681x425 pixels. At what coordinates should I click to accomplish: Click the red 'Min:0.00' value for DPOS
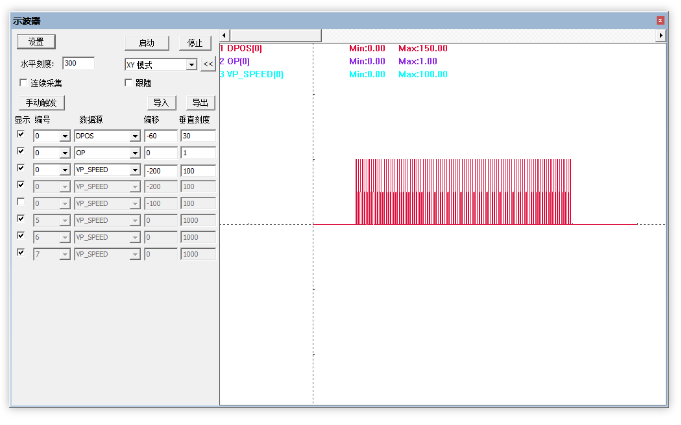point(367,49)
